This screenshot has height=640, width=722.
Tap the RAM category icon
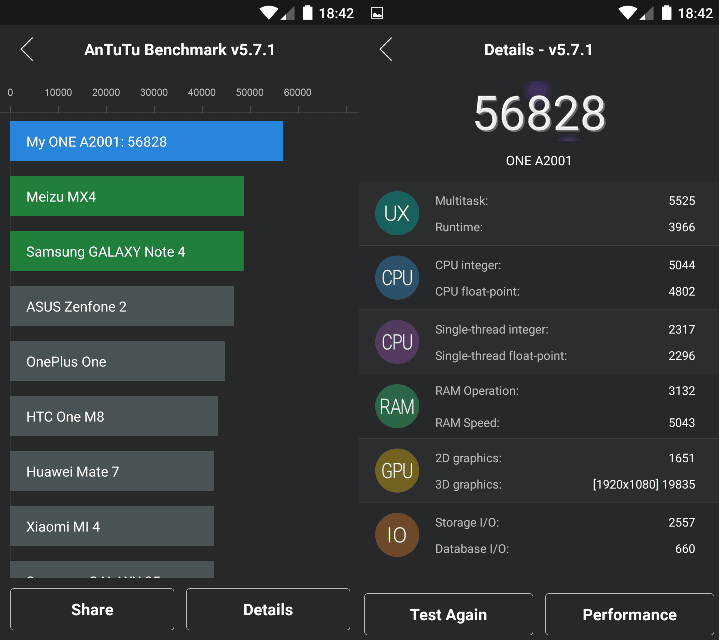(x=397, y=406)
